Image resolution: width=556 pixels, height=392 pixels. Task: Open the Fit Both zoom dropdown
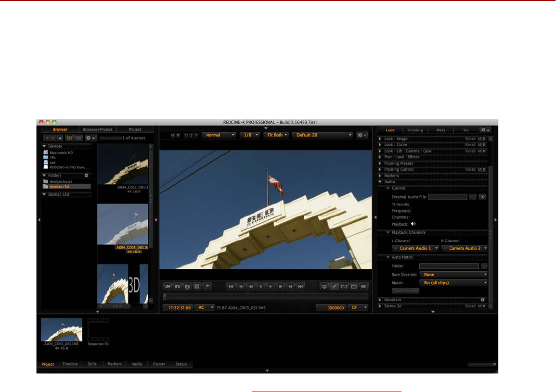(276, 135)
